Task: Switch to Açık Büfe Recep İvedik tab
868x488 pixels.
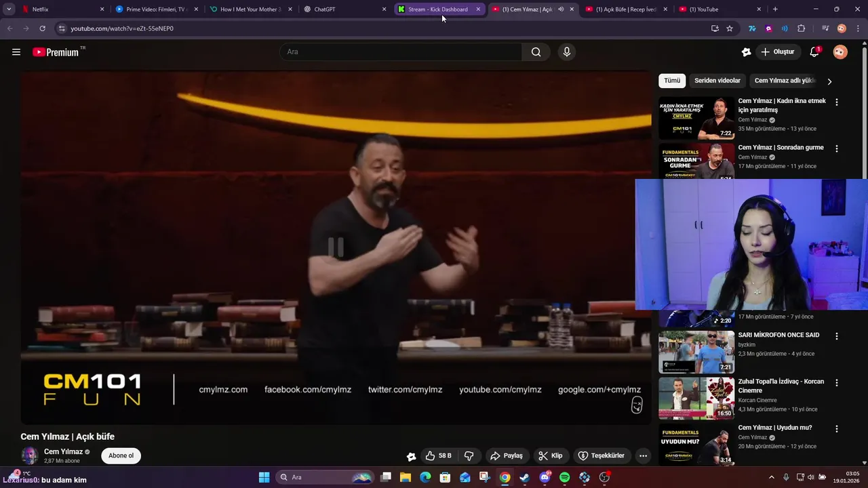Action: click(626, 9)
